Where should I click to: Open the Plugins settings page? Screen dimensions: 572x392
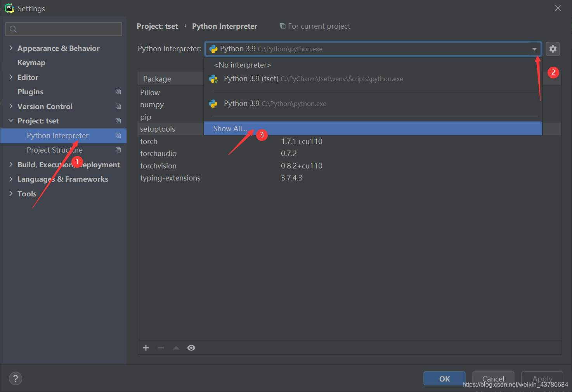[30, 92]
